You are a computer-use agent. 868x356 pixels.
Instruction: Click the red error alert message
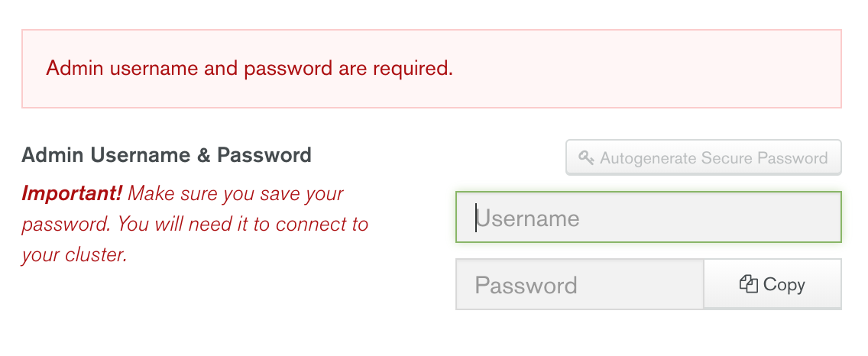click(x=249, y=69)
